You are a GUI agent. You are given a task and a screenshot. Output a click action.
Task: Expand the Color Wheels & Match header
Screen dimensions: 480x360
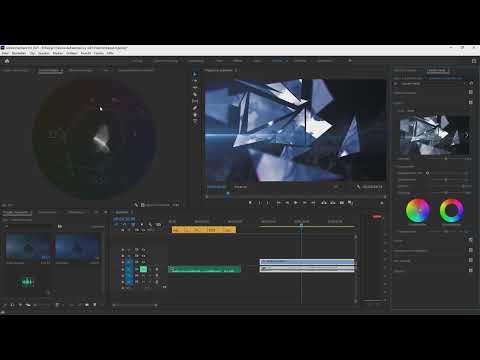[x=411, y=250]
